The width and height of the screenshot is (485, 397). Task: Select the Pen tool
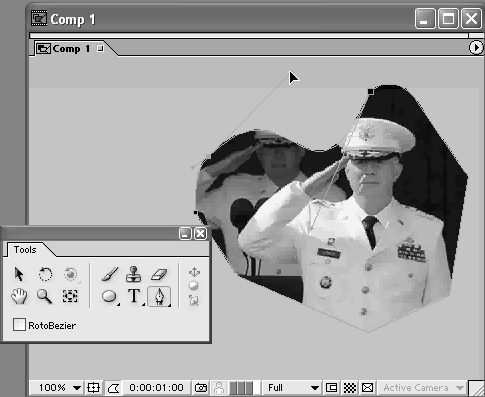point(159,296)
